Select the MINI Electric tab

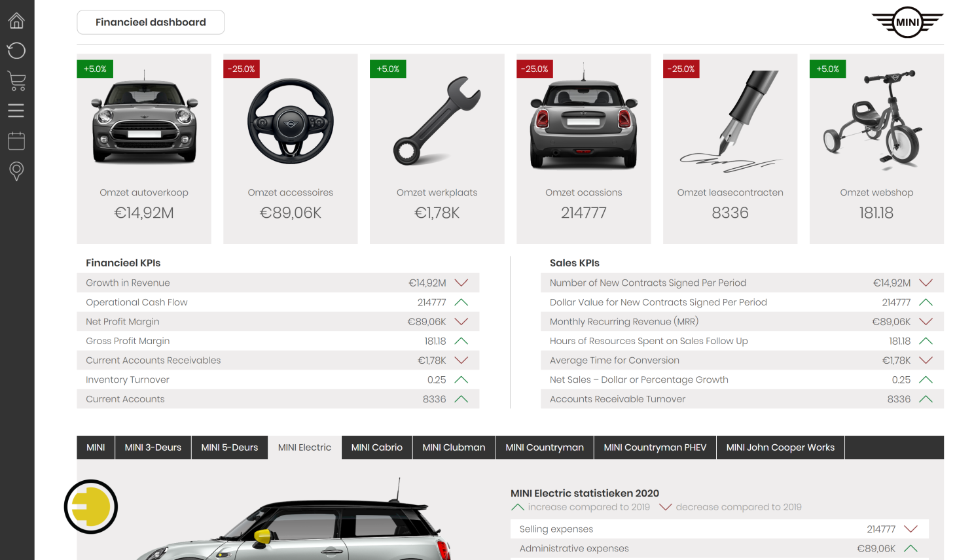pyautogui.click(x=305, y=447)
